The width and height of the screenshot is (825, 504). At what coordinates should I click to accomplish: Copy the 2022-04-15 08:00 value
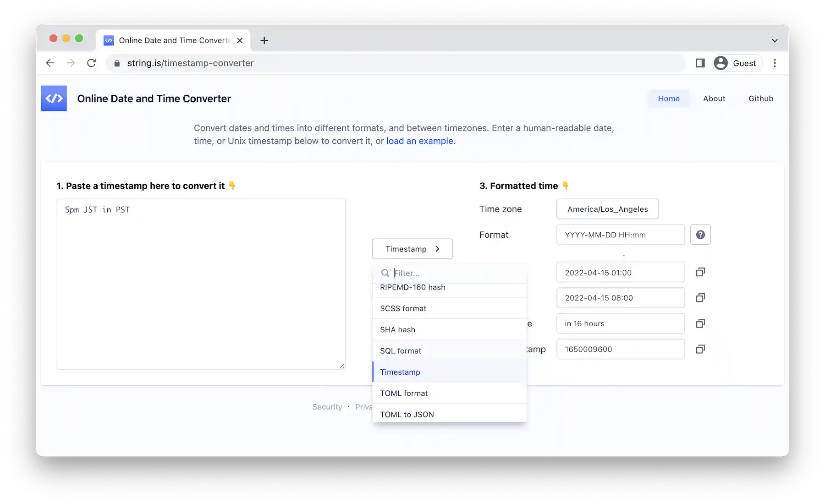pyautogui.click(x=700, y=297)
